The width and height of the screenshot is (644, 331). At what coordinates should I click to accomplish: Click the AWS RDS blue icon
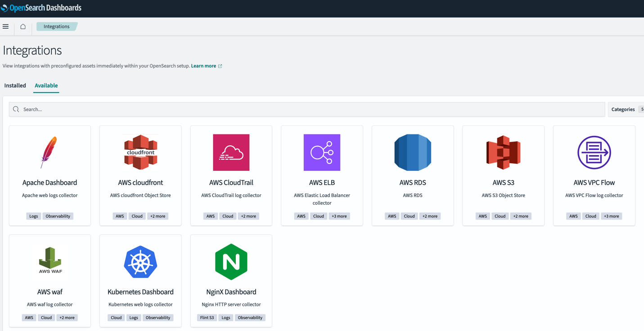click(413, 152)
